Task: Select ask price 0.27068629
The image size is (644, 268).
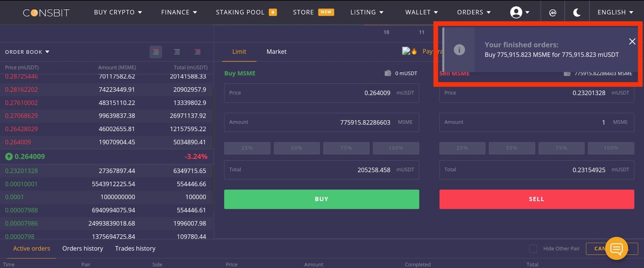Action: pyautogui.click(x=21, y=116)
